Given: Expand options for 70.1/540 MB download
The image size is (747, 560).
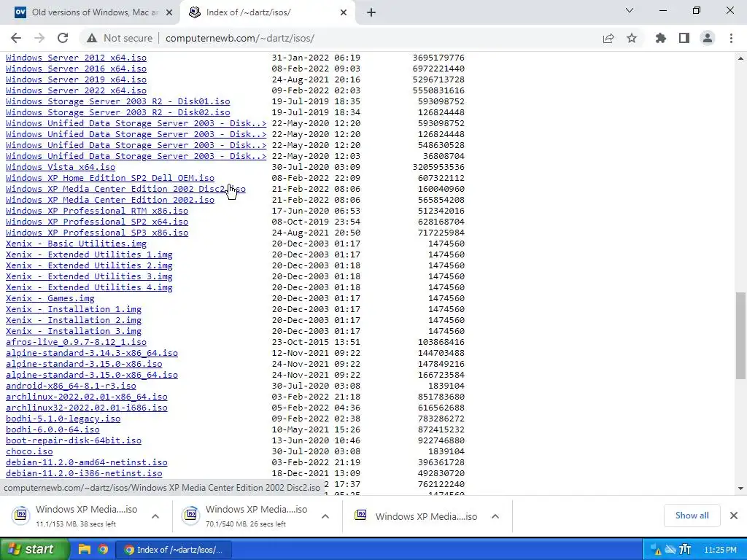Looking at the screenshot, I should [325, 516].
